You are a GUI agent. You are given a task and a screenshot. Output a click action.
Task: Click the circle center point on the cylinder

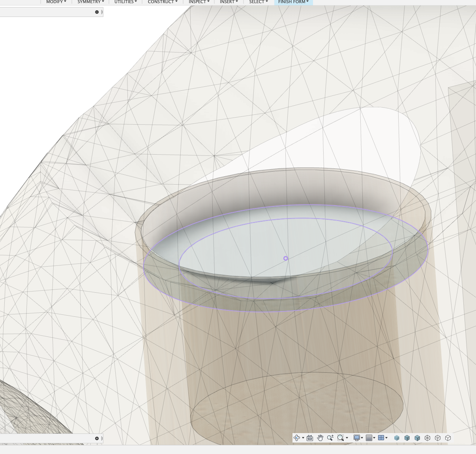[x=286, y=258]
